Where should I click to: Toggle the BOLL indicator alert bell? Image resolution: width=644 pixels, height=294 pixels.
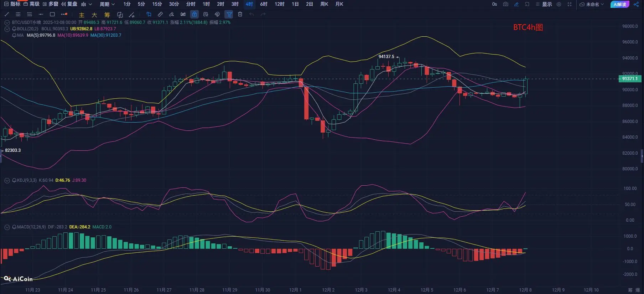tap(15, 29)
